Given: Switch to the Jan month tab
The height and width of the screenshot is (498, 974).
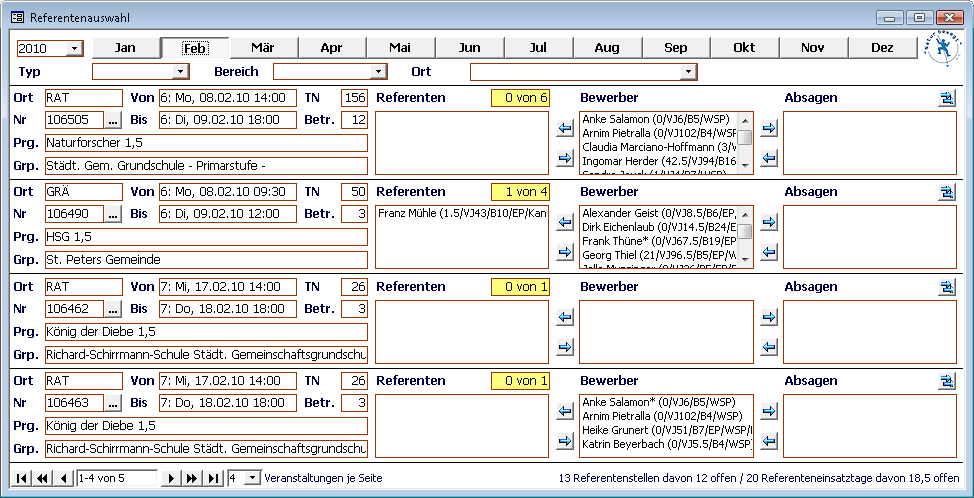Looking at the screenshot, I should coord(125,48).
